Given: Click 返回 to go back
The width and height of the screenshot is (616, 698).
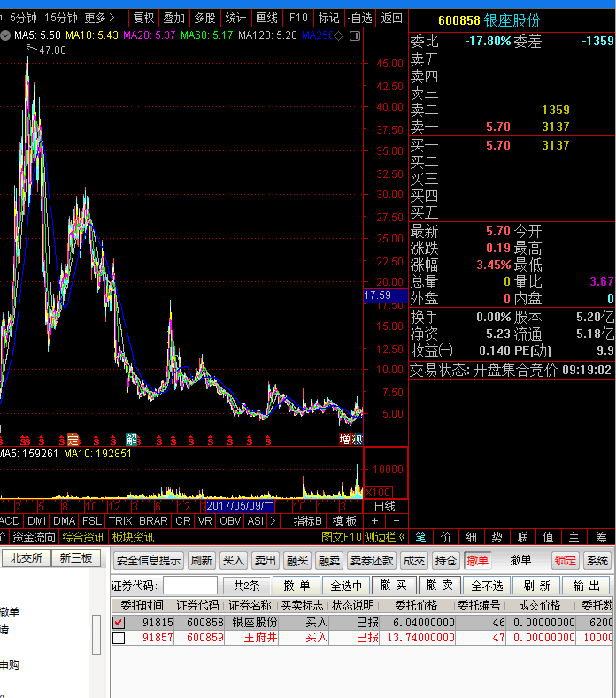Looking at the screenshot, I should pos(391,19).
